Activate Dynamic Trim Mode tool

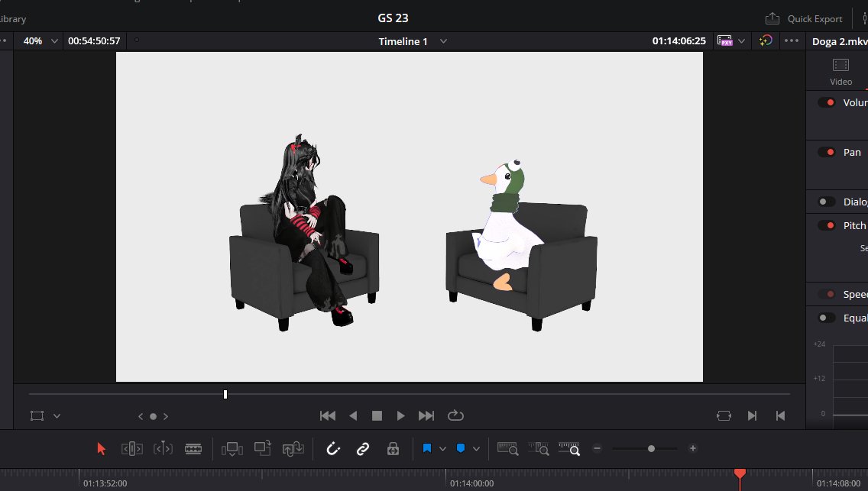(x=163, y=448)
